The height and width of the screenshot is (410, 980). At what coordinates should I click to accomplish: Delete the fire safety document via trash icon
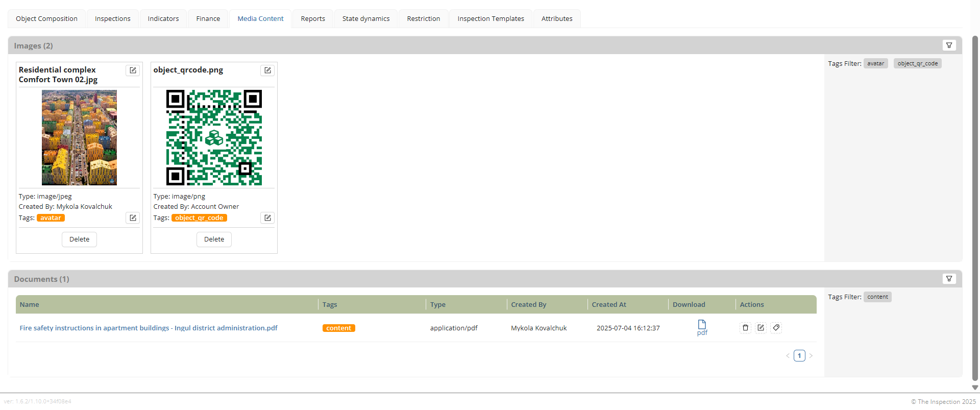745,328
